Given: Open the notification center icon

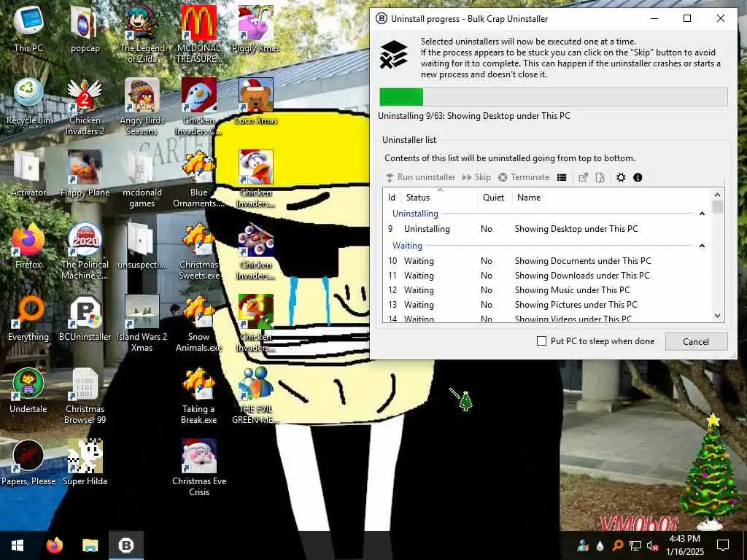Looking at the screenshot, I should click(x=723, y=545).
